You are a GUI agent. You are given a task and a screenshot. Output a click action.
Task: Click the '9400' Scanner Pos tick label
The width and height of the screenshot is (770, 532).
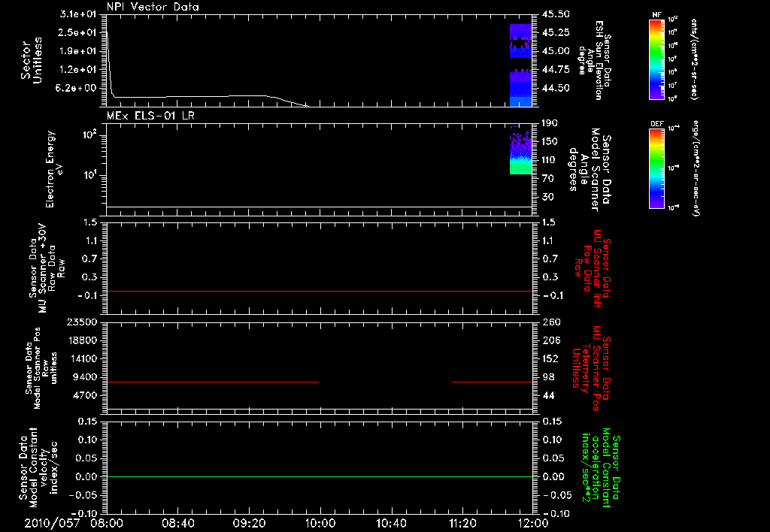[x=85, y=377]
